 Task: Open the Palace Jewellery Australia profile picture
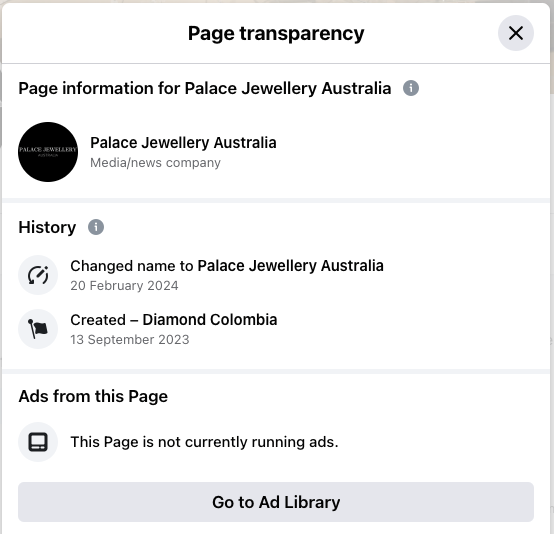click(x=48, y=152)
